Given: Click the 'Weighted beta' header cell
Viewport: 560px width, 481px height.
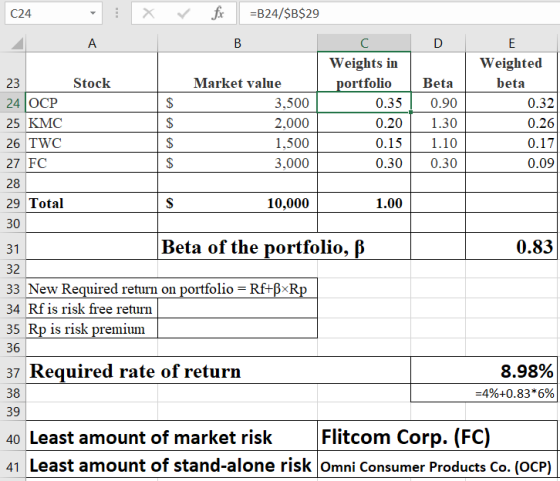Looking at the screenshot, I should pyautogui.click(x=511, y=72).
